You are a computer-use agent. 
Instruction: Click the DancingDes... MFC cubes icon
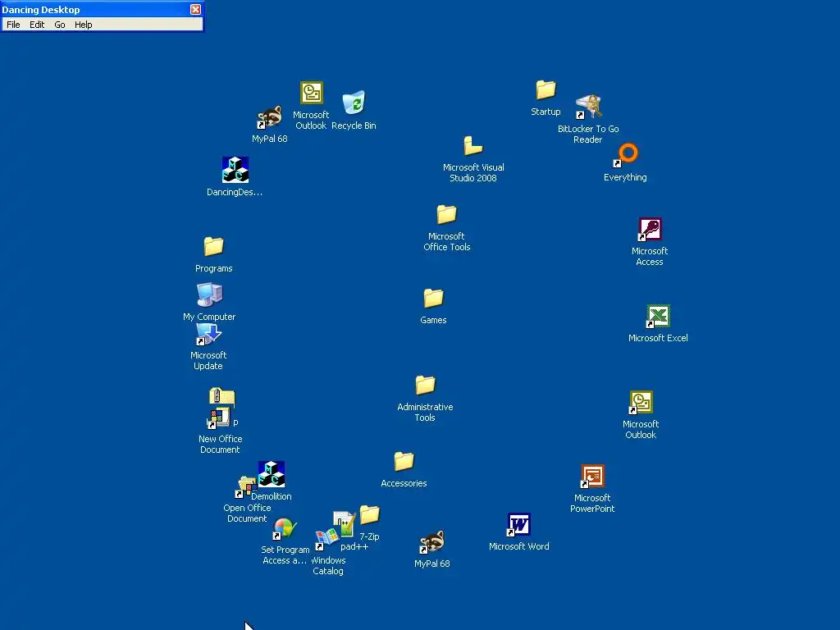click(235, 170)
